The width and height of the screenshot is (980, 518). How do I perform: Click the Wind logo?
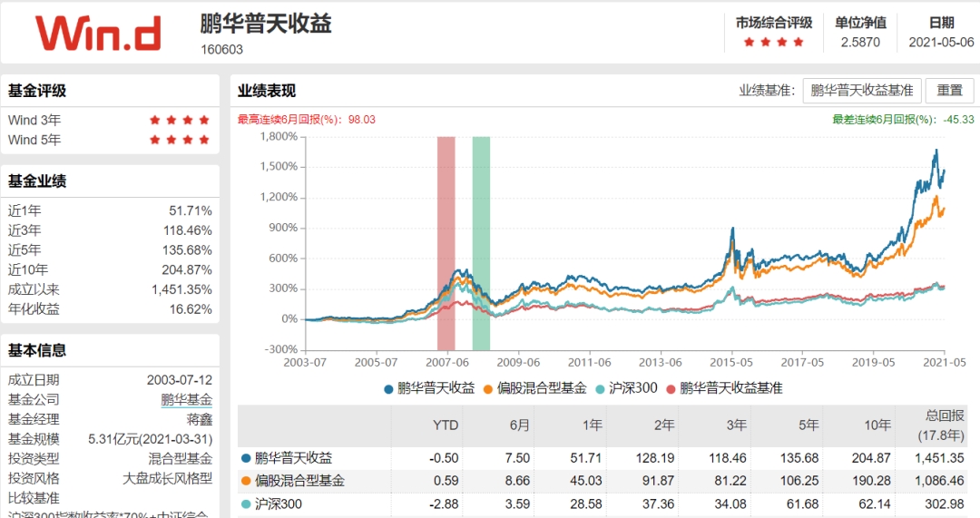coord(98,34)
